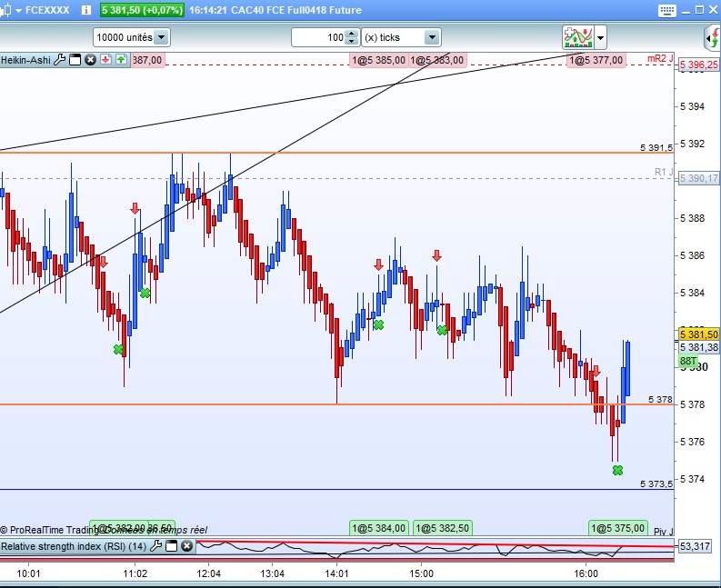Click the instrument info icon
This screenshot has width=721, height=588.
pyautogui.click(x=86, y=10)
